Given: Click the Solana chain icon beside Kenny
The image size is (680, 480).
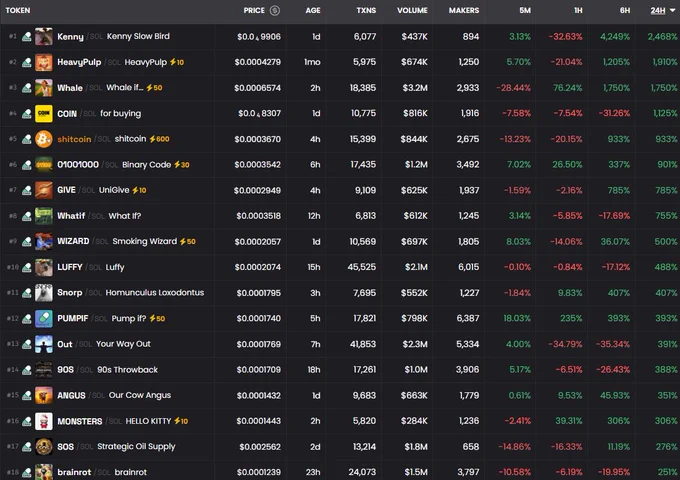Looking at the screenshot, I should pyautogui.click(x=26, y=36).
